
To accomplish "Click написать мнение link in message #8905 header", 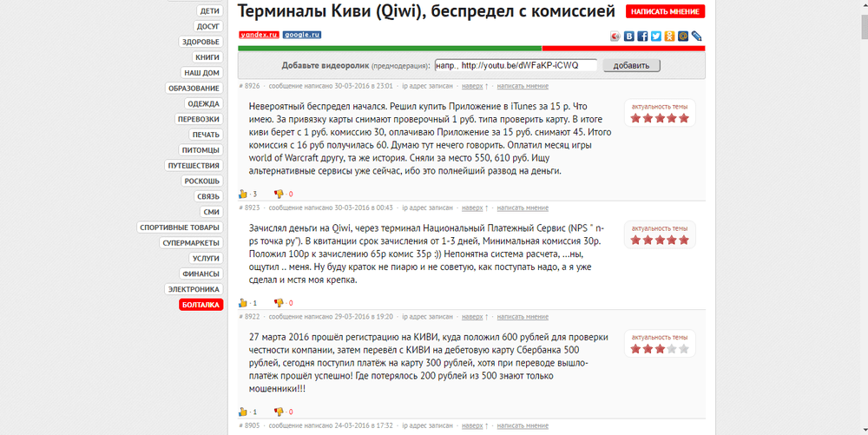I will coord(523,426).
